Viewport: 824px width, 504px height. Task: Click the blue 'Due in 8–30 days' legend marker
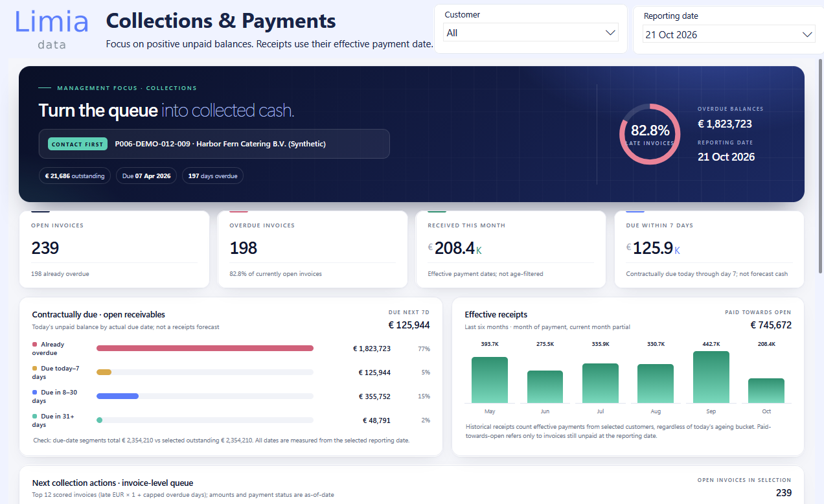click(34, 392)
